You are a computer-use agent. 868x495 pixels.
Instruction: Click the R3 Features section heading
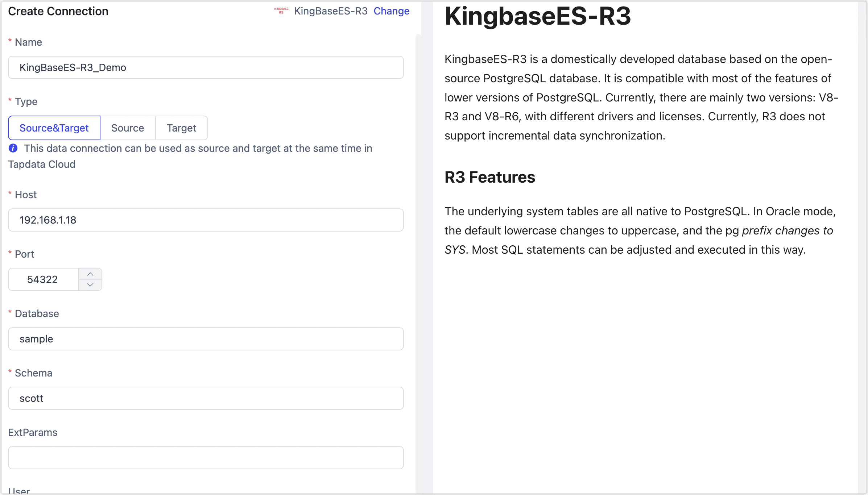pyautogui.click(x=490, y=177)
